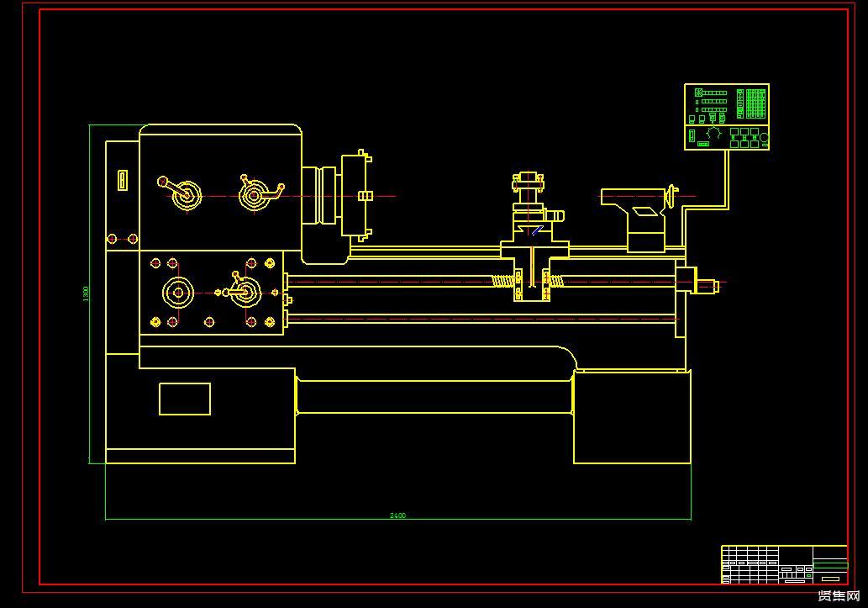
Task: Select the title block table at bottom right
Action: click(x=785, y=564)
